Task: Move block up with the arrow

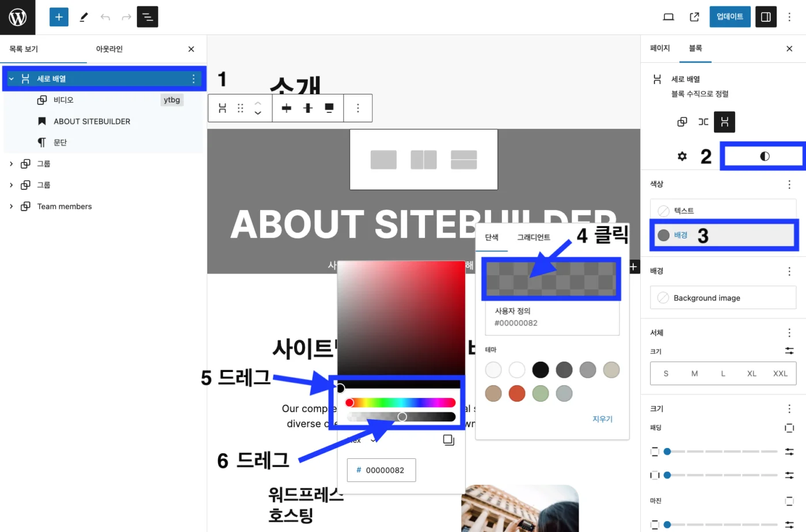Action: [x=258, y=103]
